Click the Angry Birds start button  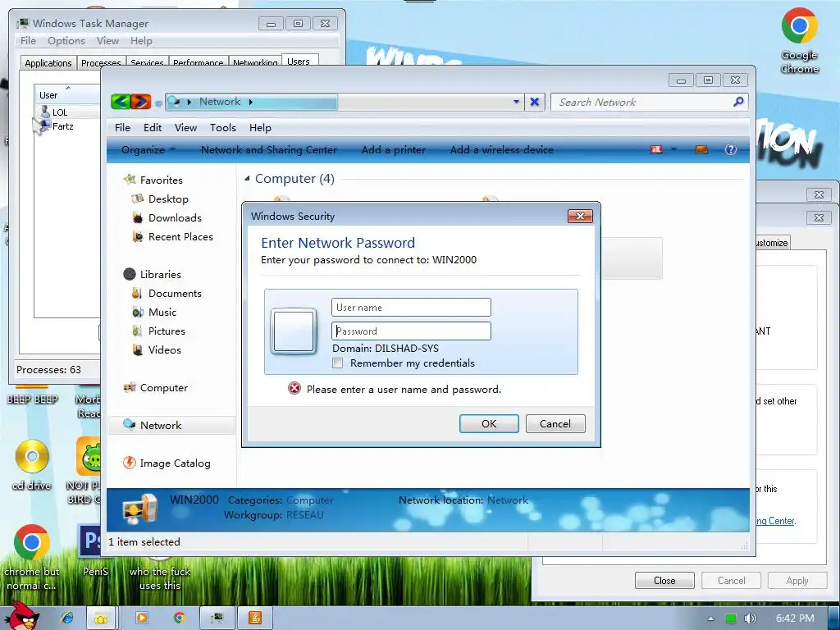coord(22,615)
